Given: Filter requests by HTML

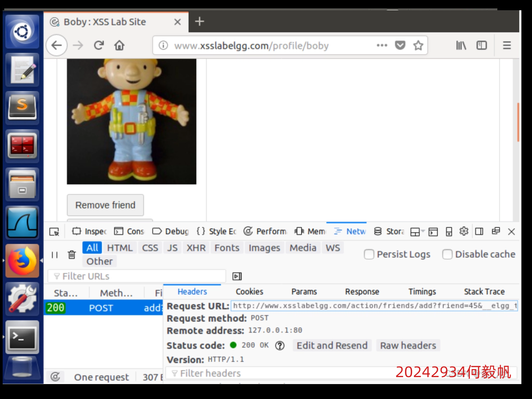Looking at the screenshot, I should 120,248.
